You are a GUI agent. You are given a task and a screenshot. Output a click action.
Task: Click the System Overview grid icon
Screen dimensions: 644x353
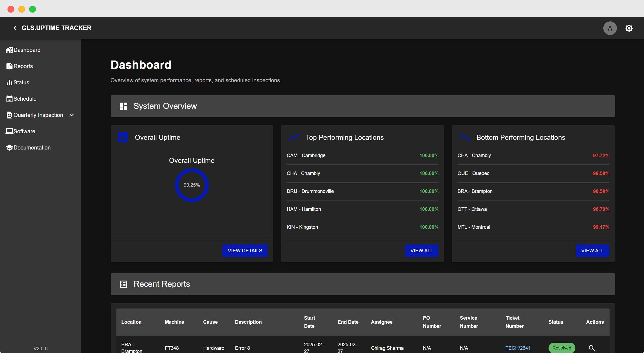123,106
